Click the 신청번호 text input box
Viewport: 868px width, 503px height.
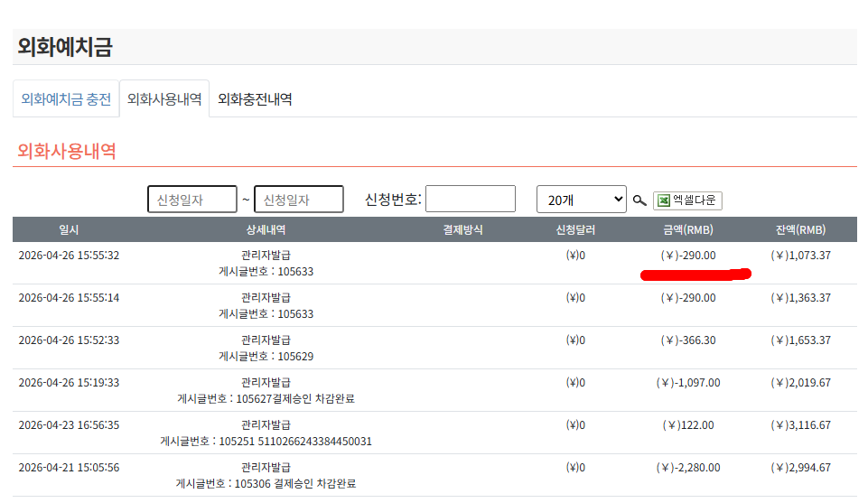[470, 200]
